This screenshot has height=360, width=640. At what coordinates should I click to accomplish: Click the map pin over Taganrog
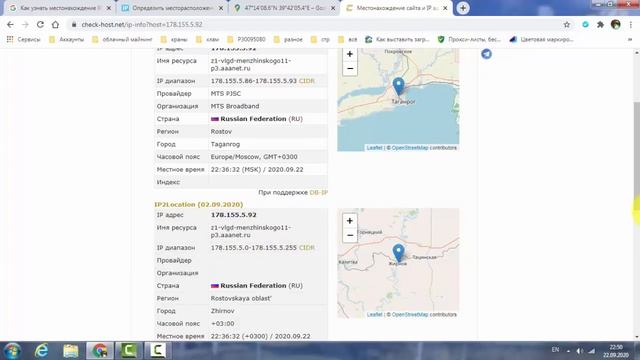tap(398, 87)
